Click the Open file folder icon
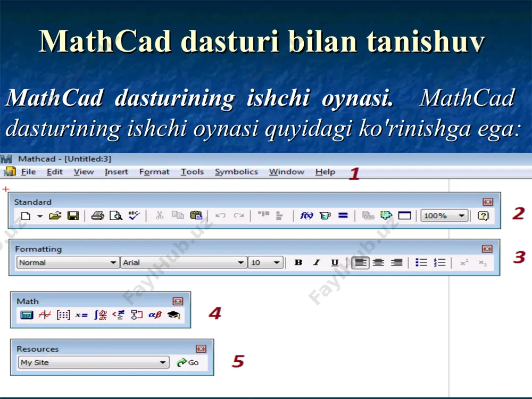The image size is (532, 399). click(55, 216)
